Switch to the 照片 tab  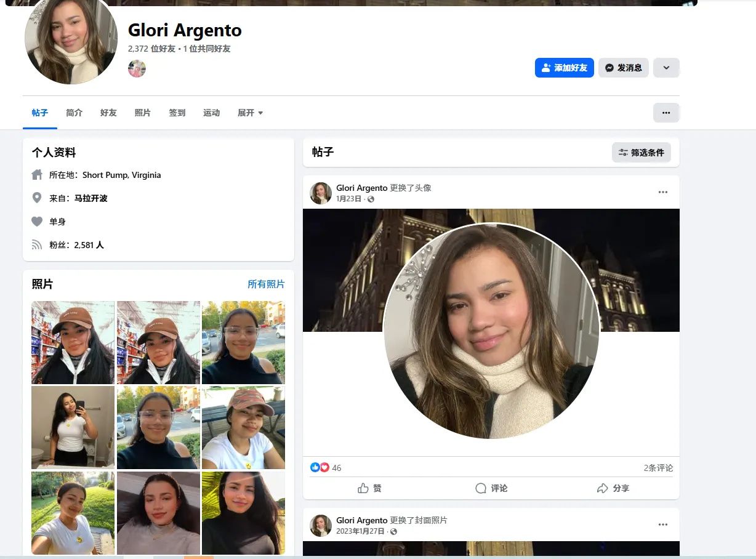[x=142, y=113]
